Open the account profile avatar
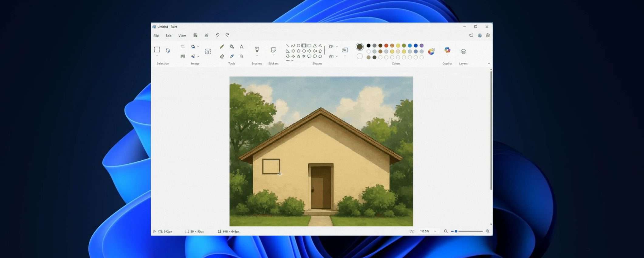This screenshot has height=258, width=644. [480, 35]
